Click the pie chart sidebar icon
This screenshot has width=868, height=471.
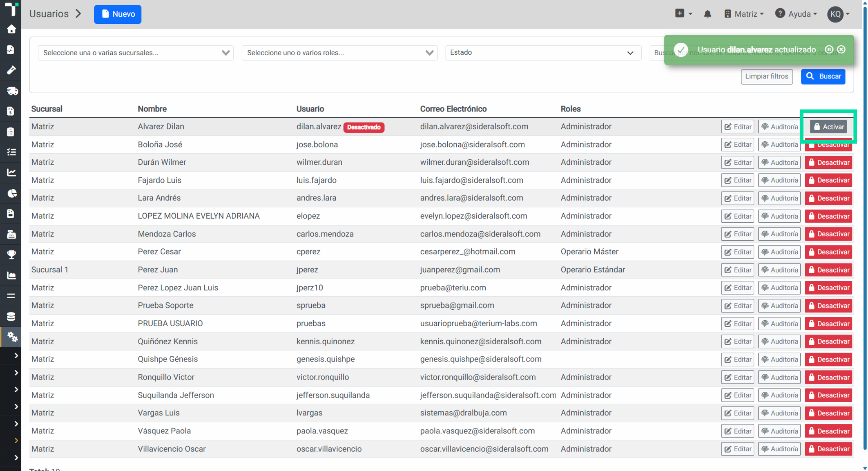pos(11,193)
